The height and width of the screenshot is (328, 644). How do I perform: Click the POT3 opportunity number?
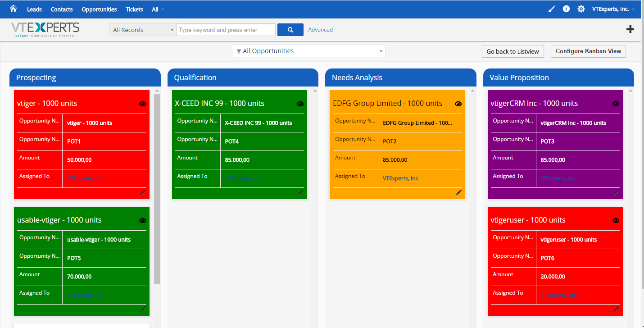[547, 141]
